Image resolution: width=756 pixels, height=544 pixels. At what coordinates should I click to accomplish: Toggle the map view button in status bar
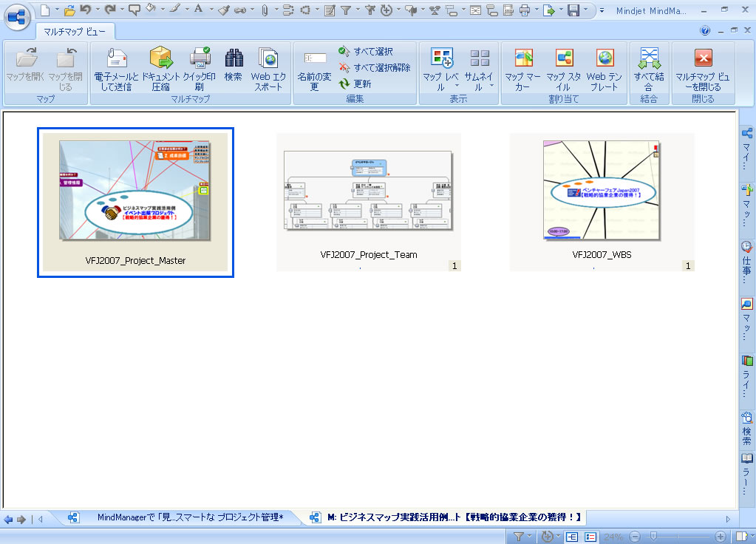tap(570, 537)
